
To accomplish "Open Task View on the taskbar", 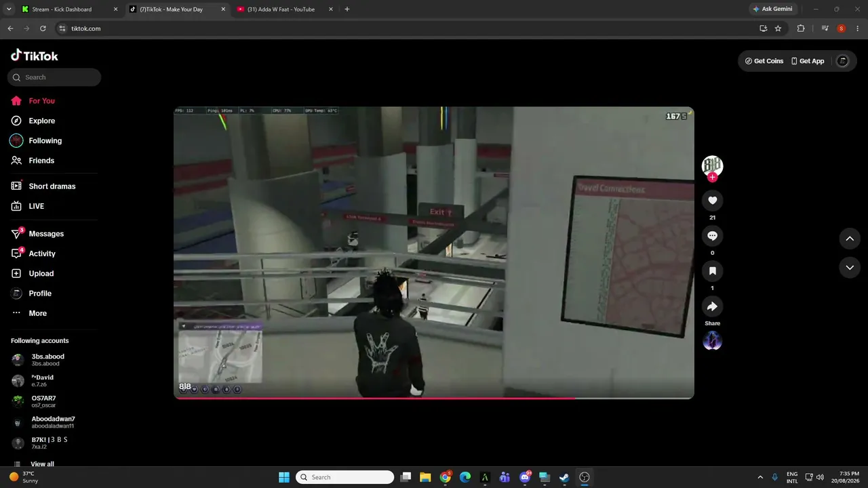I will pos(406,477).
